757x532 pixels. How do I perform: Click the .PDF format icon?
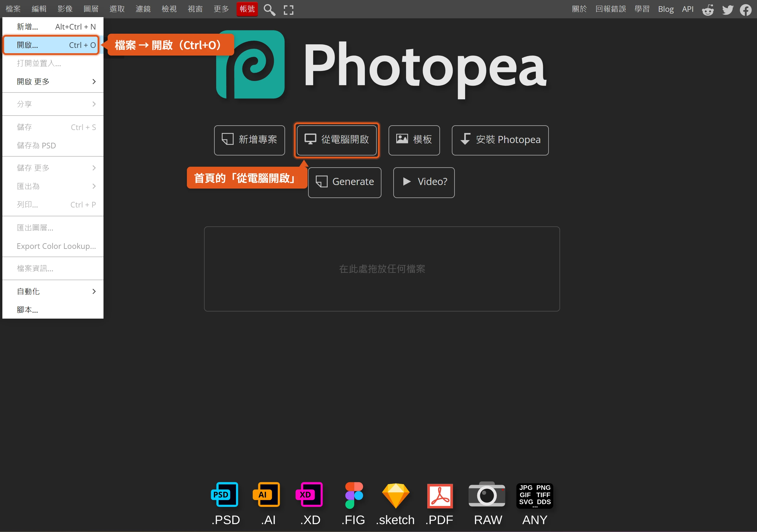(x=440, y=496)
